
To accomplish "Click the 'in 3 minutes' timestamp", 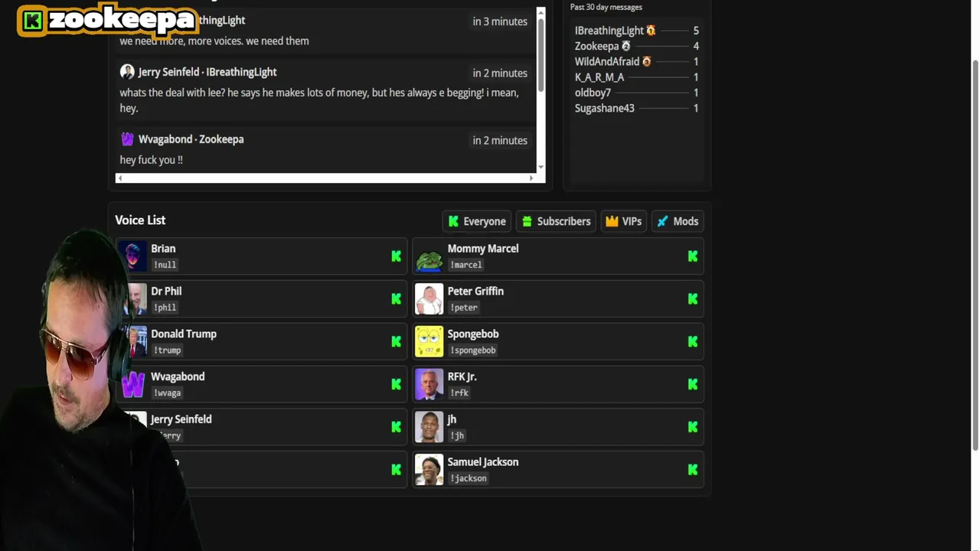I will [500, 21].
